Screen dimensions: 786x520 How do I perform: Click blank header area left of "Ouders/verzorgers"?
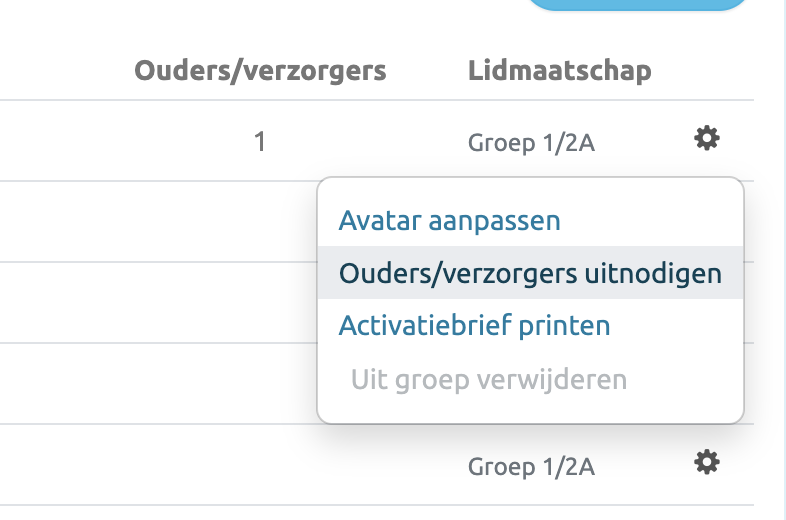(x=60, y=71)
